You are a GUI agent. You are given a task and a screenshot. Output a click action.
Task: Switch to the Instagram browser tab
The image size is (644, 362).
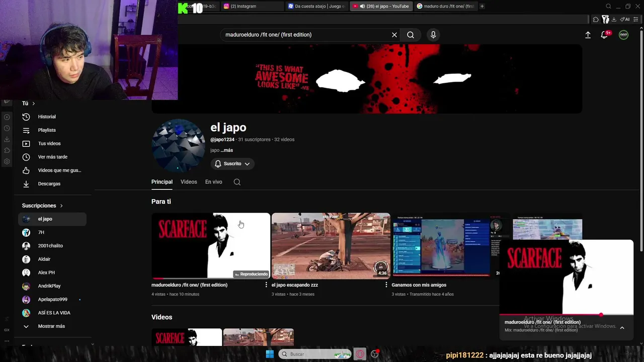click(252, 6)
